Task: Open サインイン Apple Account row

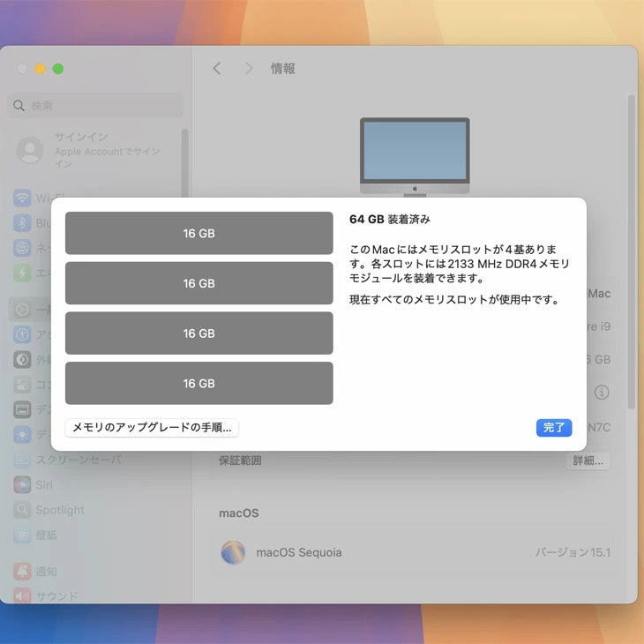Action: pyautogui.click(x=94, y=150)
